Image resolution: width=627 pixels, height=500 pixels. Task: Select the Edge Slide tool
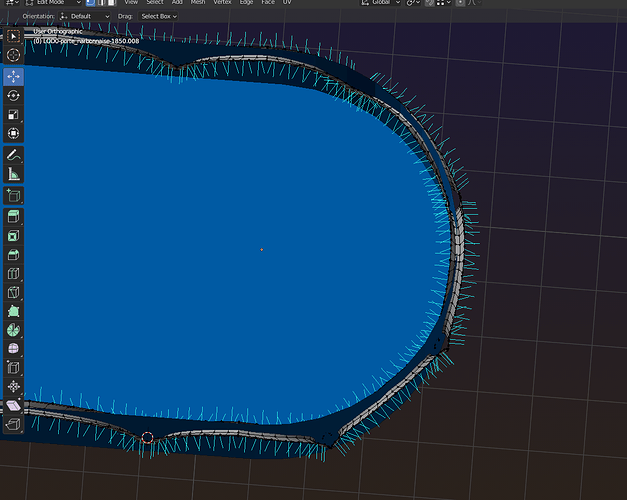(x=13, y=368)
